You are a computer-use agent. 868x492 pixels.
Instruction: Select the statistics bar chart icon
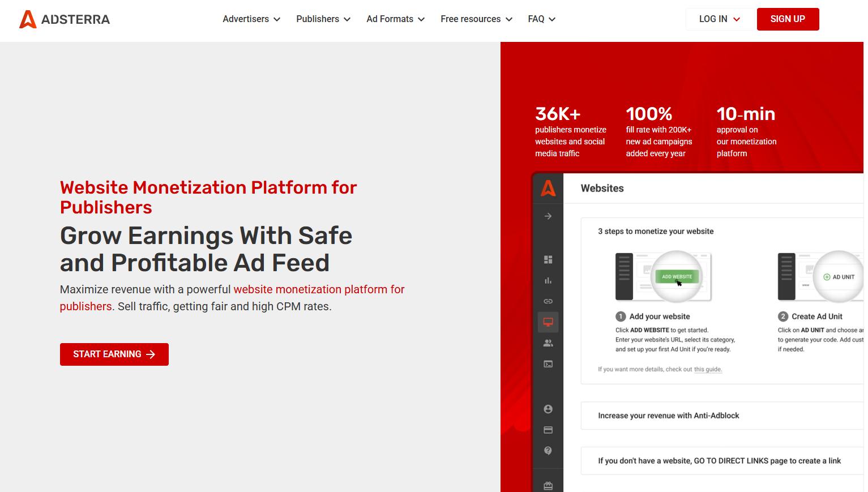pyautogui.click(x=548, y=281)
